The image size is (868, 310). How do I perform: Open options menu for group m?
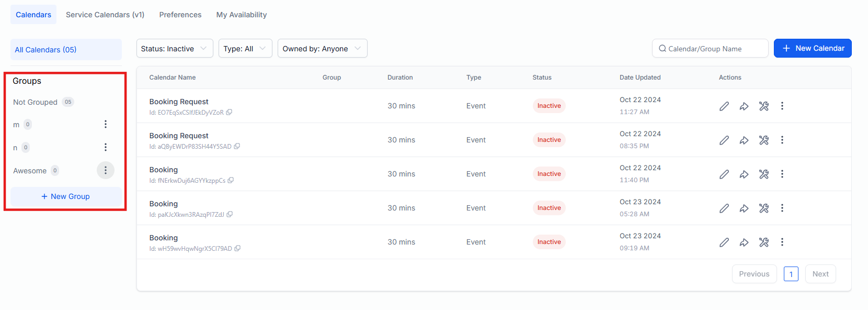pos(106,124)
